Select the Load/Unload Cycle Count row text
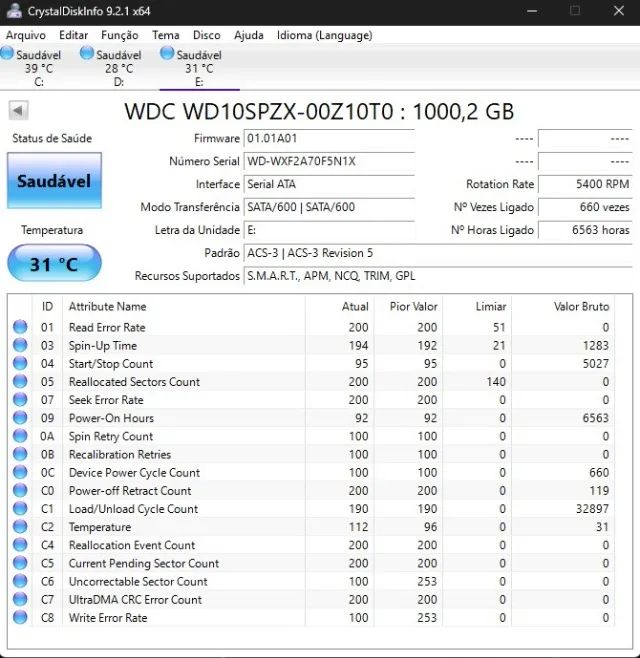 (x=133, y=509)
